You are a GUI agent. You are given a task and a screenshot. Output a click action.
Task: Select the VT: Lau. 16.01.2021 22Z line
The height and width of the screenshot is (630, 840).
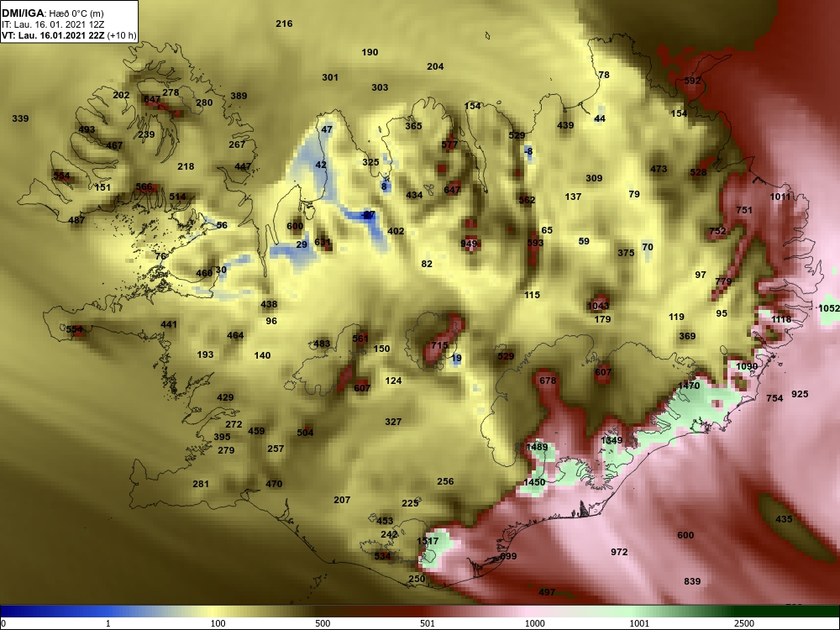pos(69,36)
